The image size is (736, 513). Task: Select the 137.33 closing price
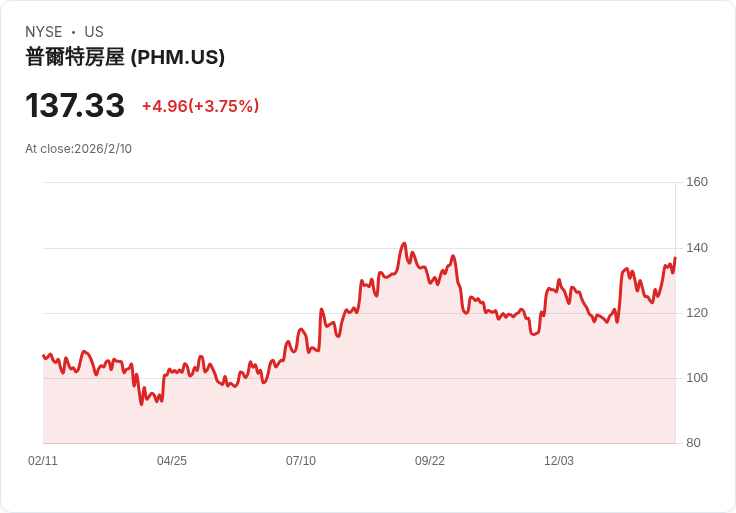point(75,106)
